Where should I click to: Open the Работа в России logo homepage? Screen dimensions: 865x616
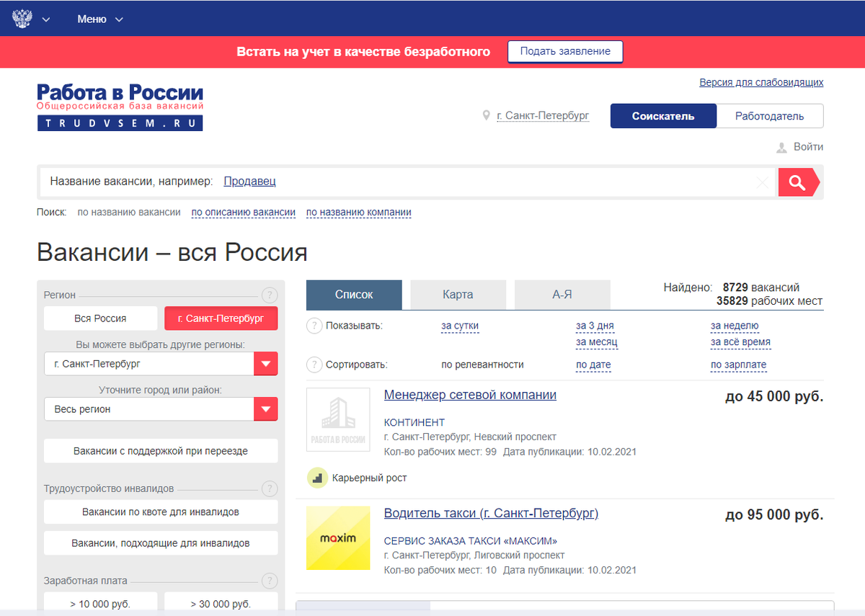click(x=120, y=107)
